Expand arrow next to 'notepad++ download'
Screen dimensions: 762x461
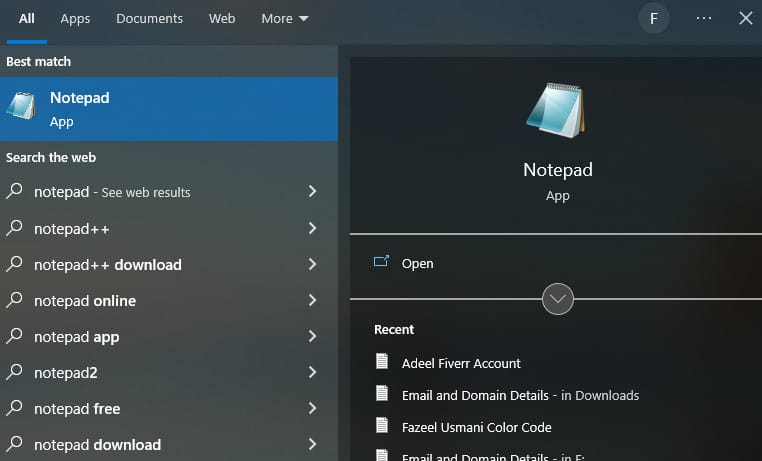tap(312, 264)
